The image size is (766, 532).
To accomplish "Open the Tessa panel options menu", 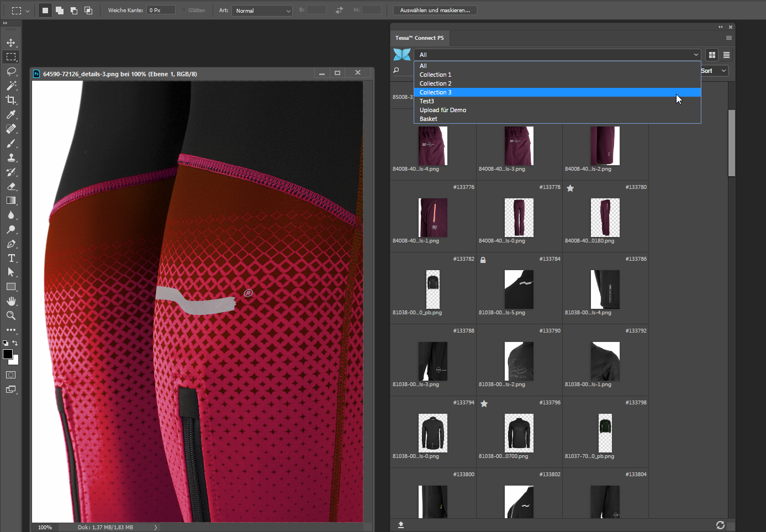I will click(728, 38).
